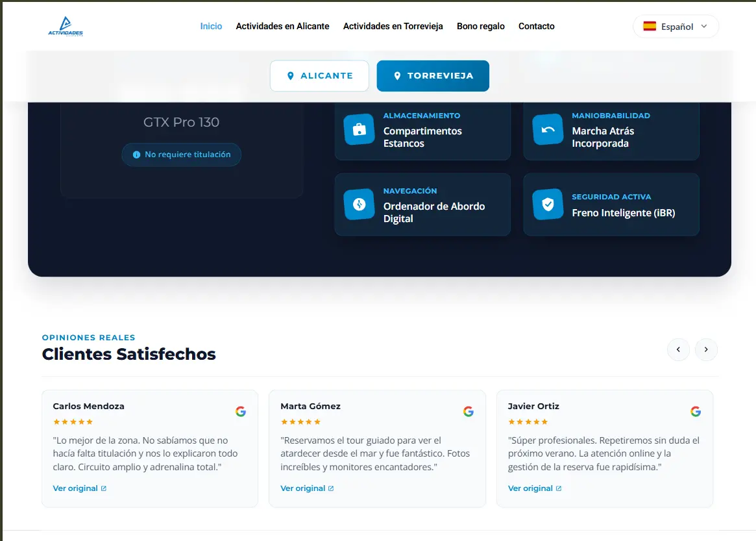
Task: Open Ver original for Marta Gómez review
Action: pos(307,488)
